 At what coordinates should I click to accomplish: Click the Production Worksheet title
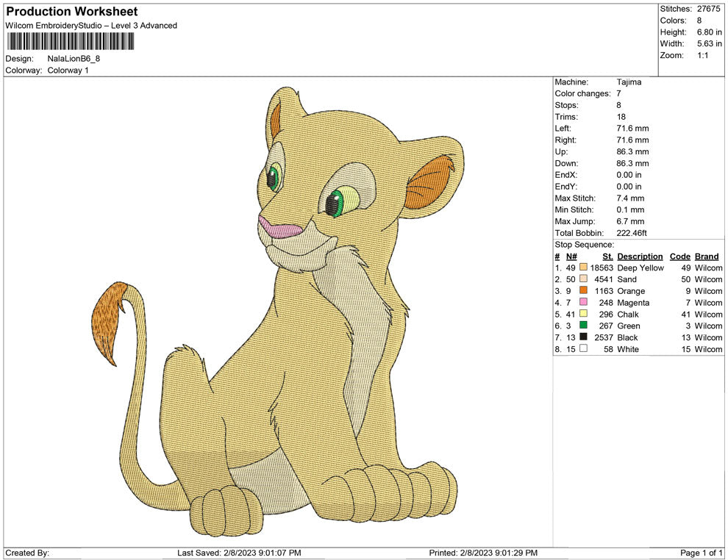[71, 11]
